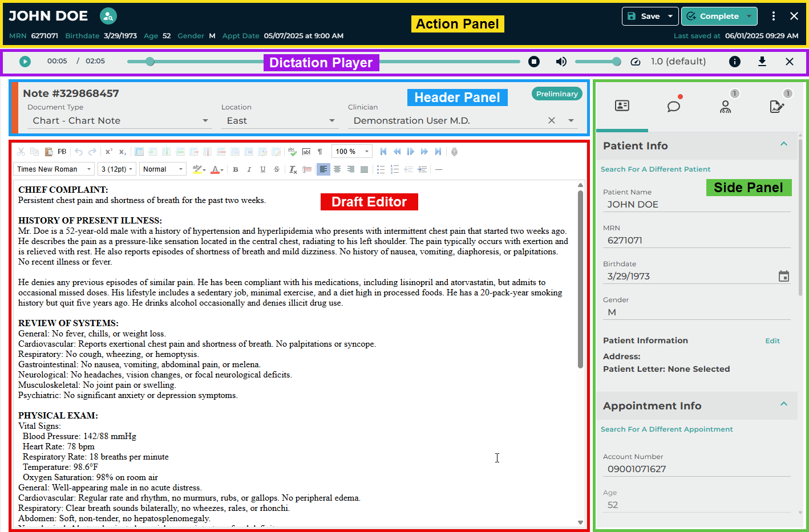Viewport: 809px width, 532px height.
Task: Click the birthdate calendar icon
Action: click(783, 277)
